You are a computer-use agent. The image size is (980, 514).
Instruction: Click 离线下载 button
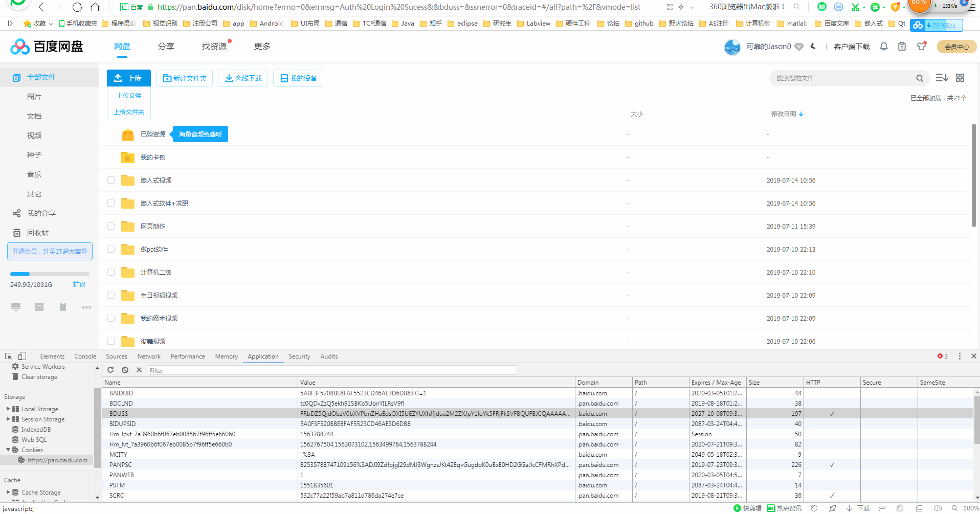(x=243, y=78)
